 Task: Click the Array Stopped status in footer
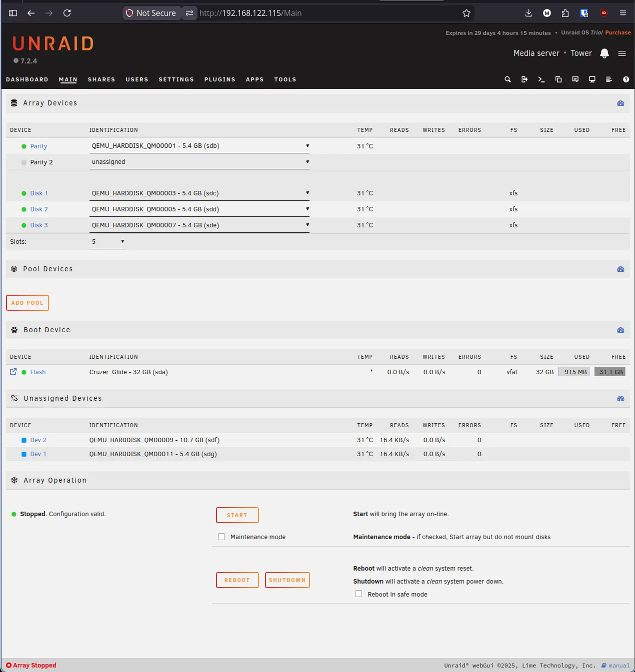[x=31, y=666]
